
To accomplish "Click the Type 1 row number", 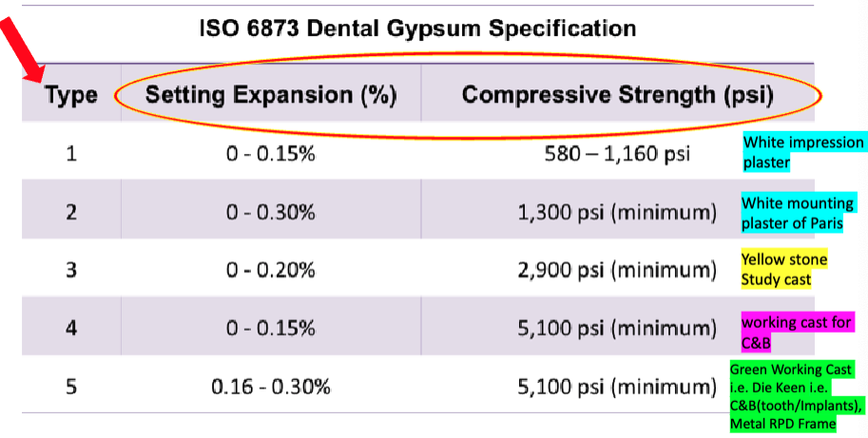I will pyautogui.click(x=70, y=152).
